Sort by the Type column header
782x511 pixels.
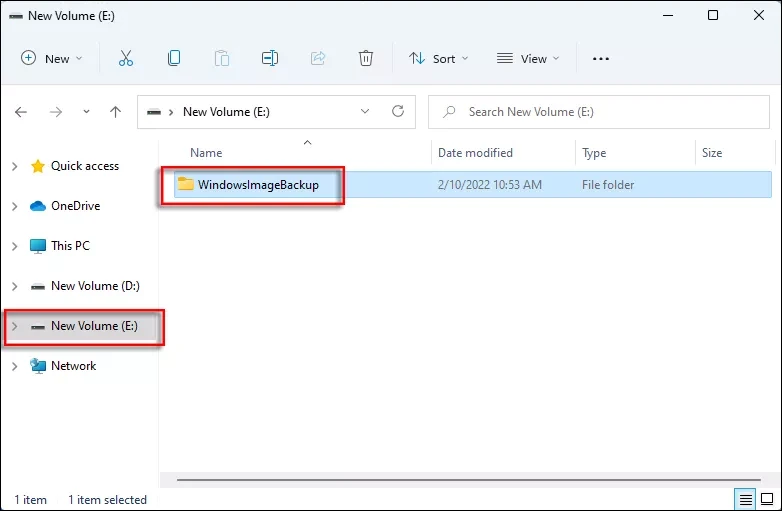tap(594, 153)
